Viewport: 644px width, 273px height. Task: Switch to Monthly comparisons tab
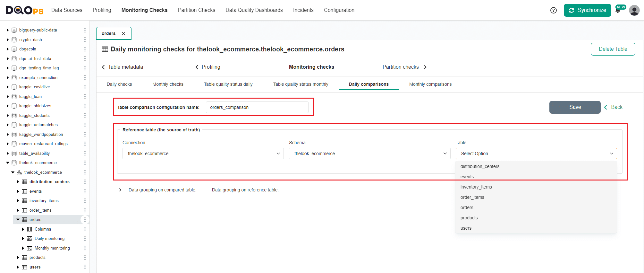coord(430,84)
